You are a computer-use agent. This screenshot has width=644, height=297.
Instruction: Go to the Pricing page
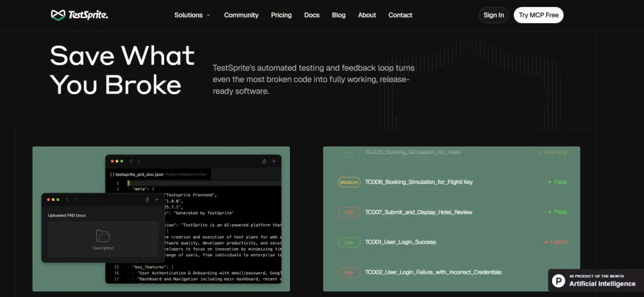281,15
